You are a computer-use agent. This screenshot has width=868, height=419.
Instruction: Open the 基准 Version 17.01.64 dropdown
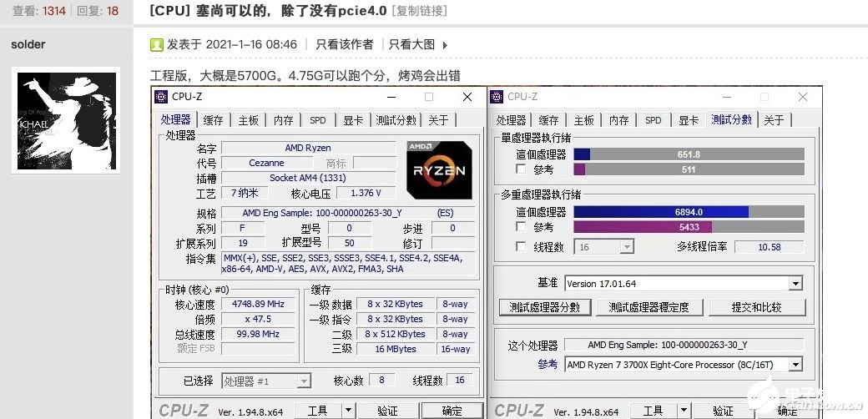click(x=684, y=284)
